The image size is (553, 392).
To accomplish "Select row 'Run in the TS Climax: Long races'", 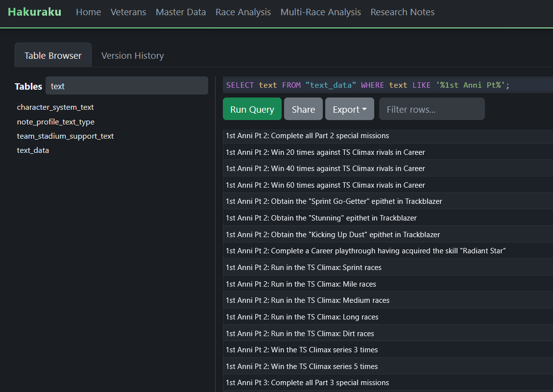I will coord(388,317).
